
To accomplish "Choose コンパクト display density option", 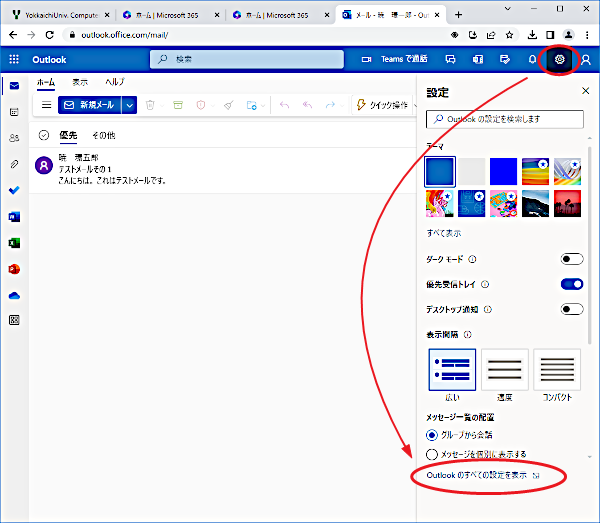I will pos(557,370).
